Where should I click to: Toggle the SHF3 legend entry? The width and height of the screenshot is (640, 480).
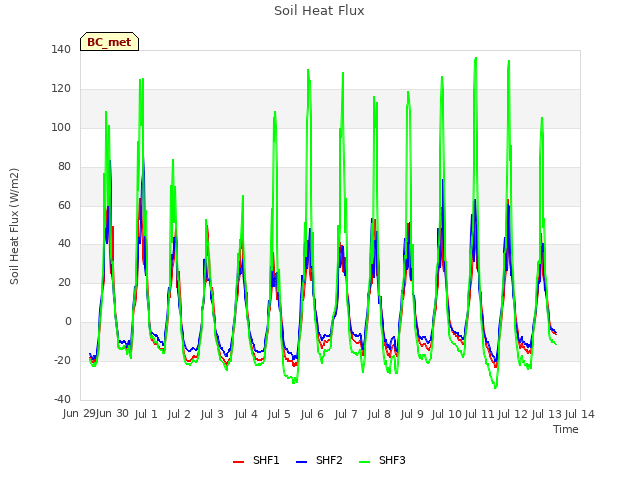382,460
